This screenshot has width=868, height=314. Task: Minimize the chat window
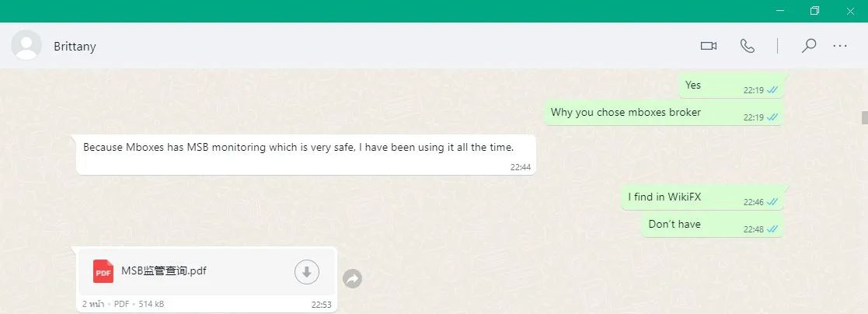point(780,11)
